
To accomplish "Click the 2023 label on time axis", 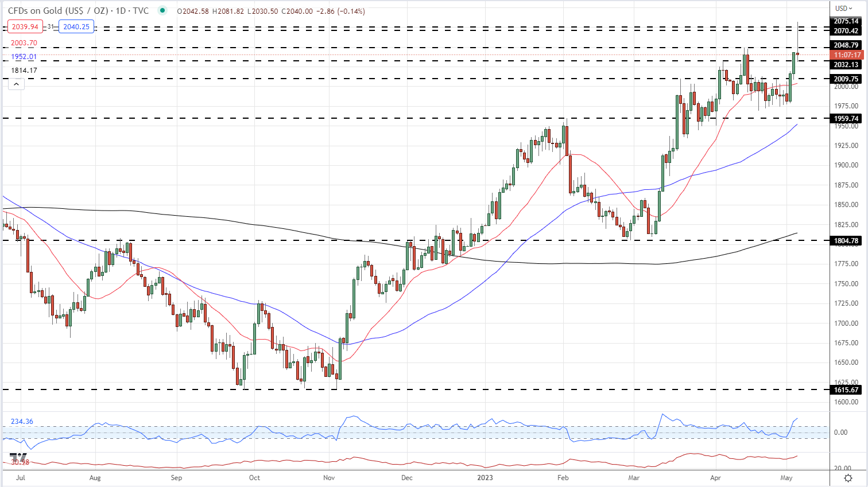I will [x=485, y=477].
